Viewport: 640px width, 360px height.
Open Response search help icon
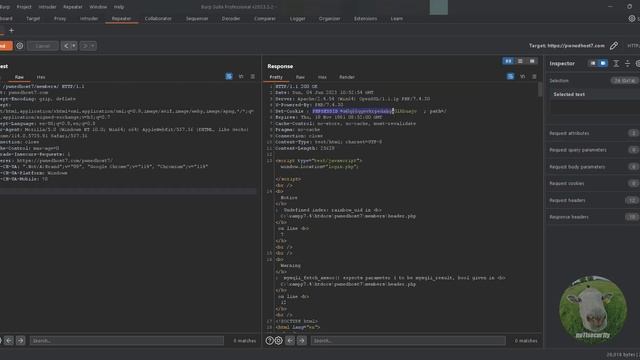pyautogui.click(x=269, y=340)
